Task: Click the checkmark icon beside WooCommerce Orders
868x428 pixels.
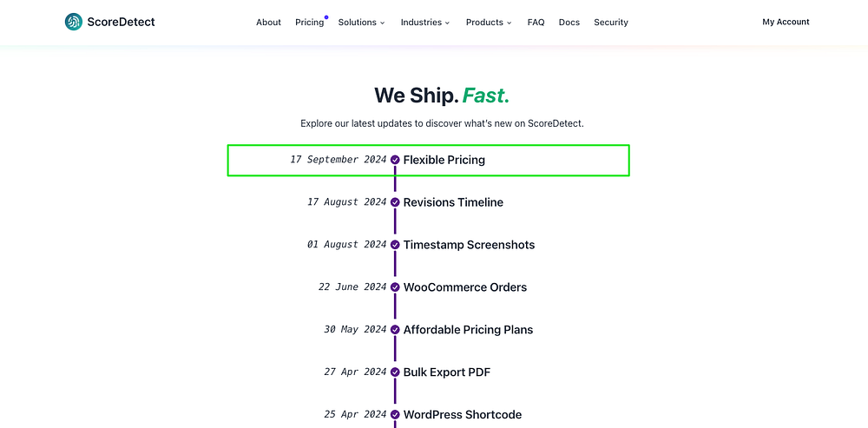Action: [395, 287]
